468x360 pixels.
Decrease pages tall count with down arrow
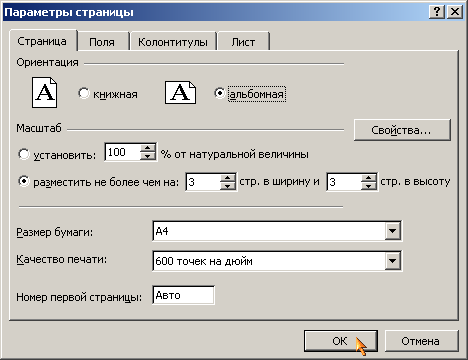pyautogui.click(x=369, y=186)
